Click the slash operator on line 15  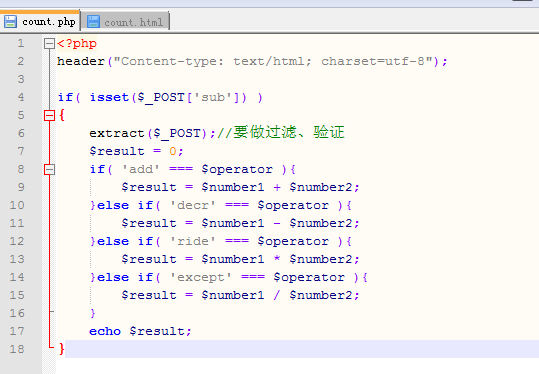277,295
